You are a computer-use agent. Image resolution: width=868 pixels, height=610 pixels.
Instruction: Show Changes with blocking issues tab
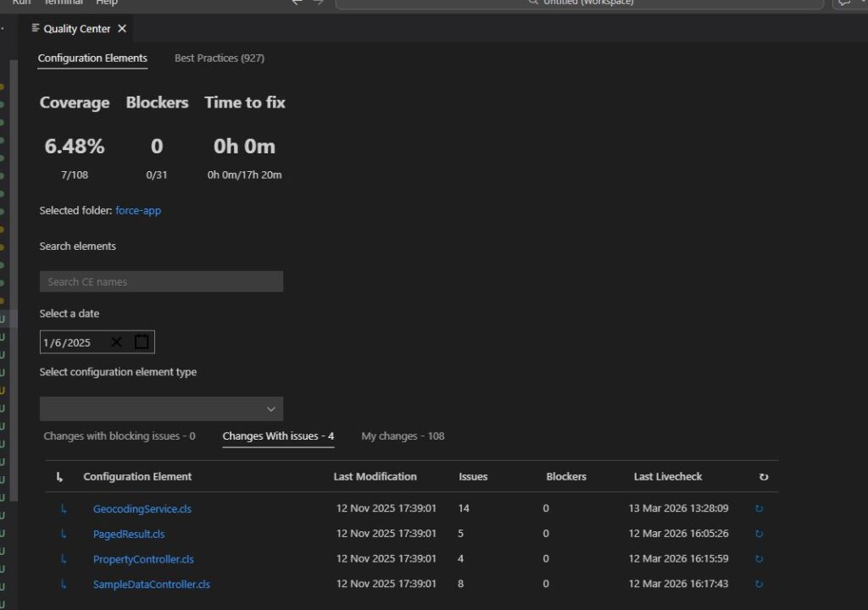[120, 436]
